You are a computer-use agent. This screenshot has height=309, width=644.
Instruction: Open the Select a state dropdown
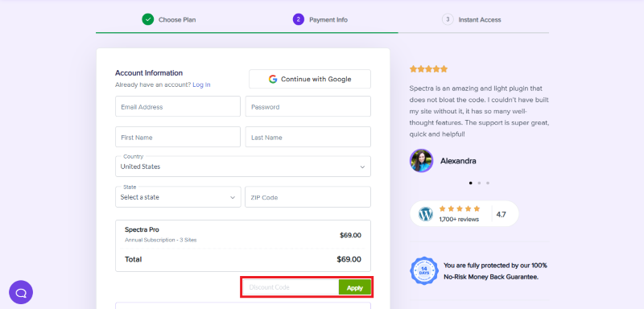[178, 197]
